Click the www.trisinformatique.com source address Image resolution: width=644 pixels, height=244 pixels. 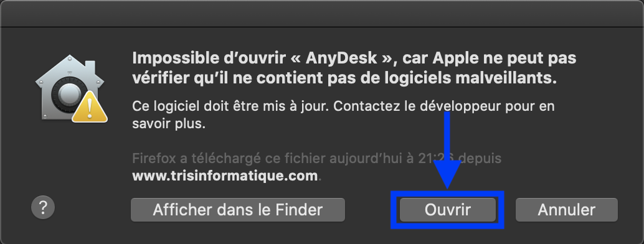click(x=225, y=176)
